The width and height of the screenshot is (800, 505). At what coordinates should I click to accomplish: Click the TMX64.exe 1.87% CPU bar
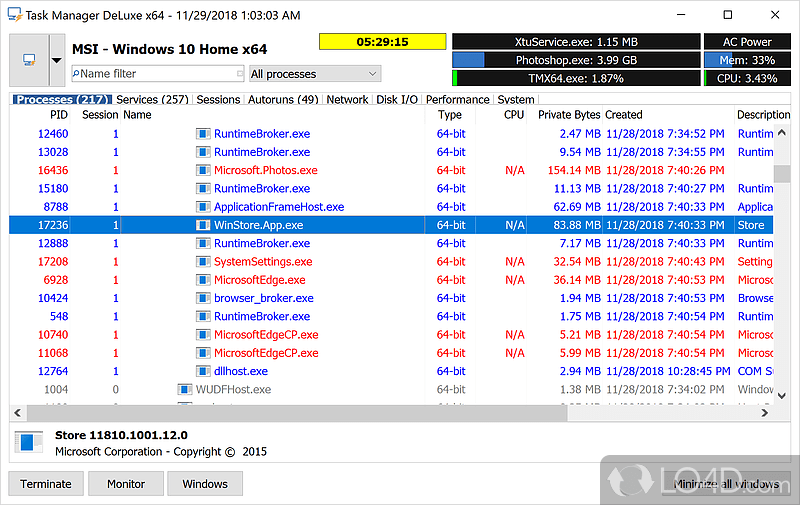576,79
